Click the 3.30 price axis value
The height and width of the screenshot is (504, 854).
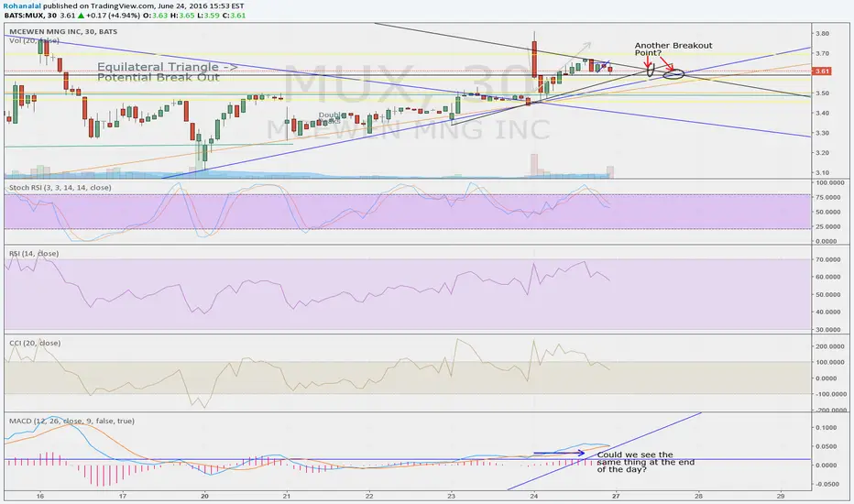[822, 132]
